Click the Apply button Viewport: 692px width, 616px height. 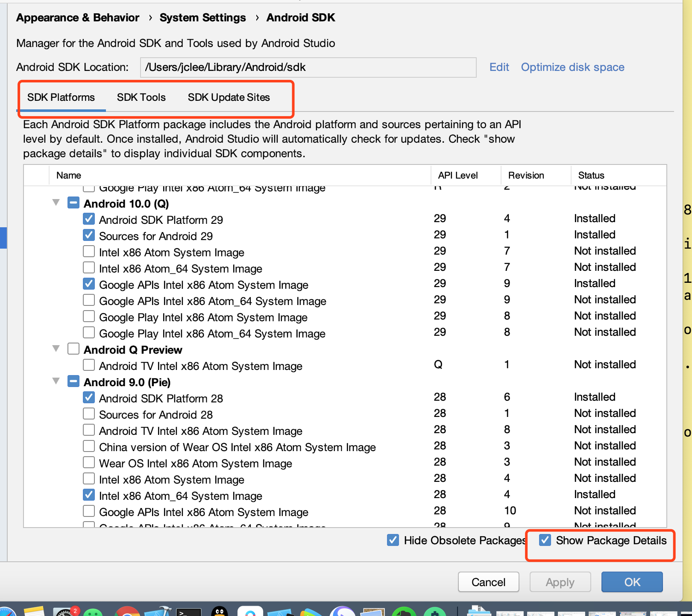(x=560, y=582)
